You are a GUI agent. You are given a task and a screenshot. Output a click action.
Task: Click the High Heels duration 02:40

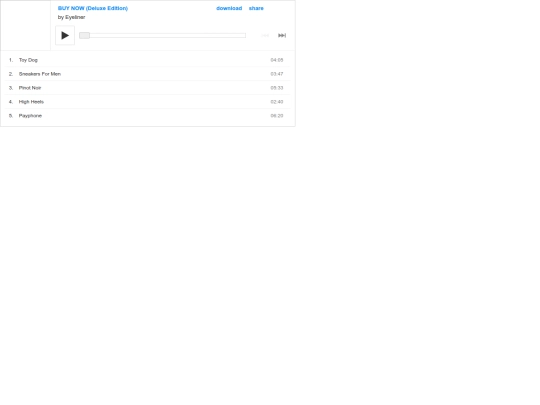pyautogui.click(x=277, y=102)
